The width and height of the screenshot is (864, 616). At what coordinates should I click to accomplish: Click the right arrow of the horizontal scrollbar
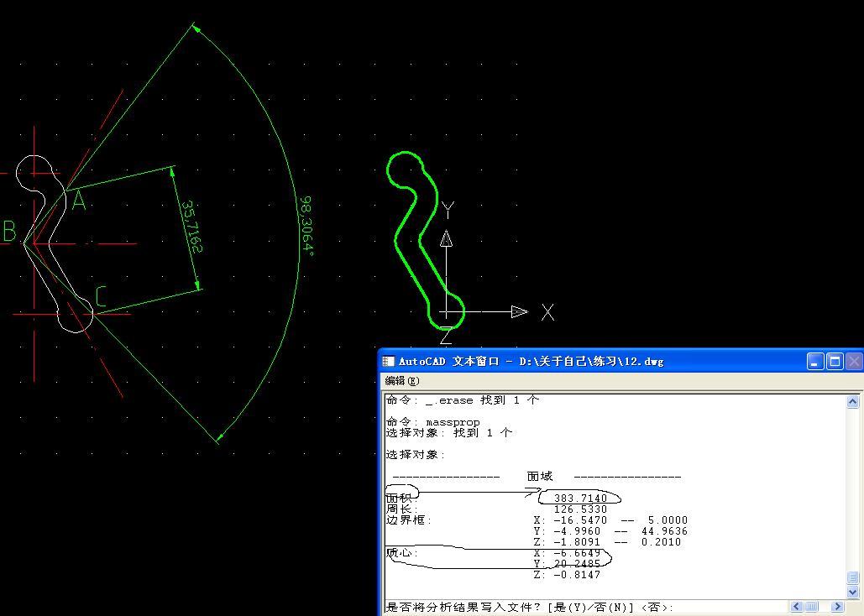tap(837, 606)
